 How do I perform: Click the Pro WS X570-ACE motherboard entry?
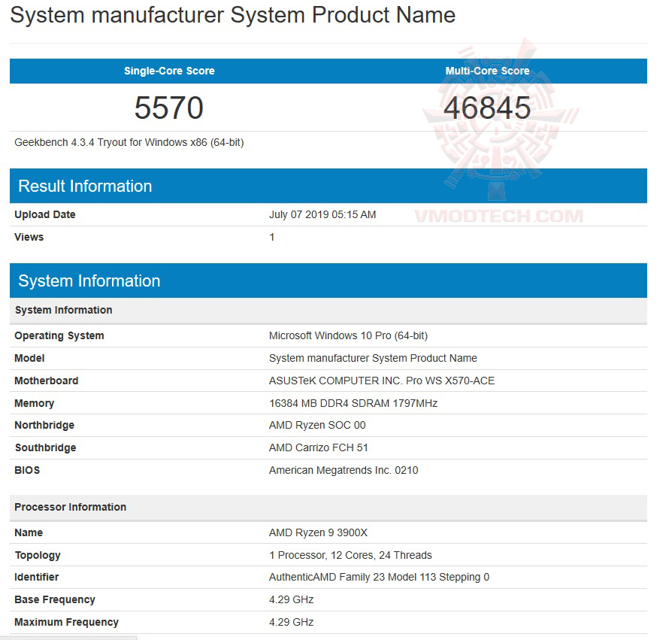(x=381, y=381)
